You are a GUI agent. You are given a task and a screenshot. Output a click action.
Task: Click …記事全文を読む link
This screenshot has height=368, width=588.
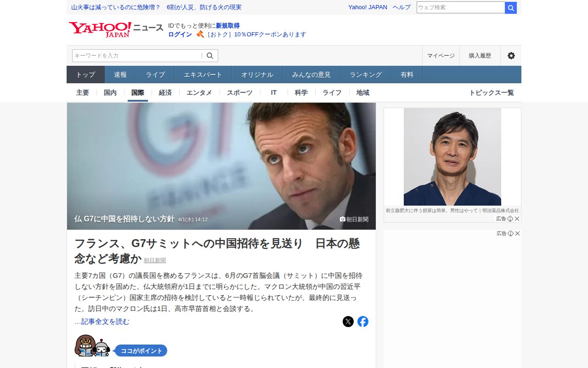point(102,322)
